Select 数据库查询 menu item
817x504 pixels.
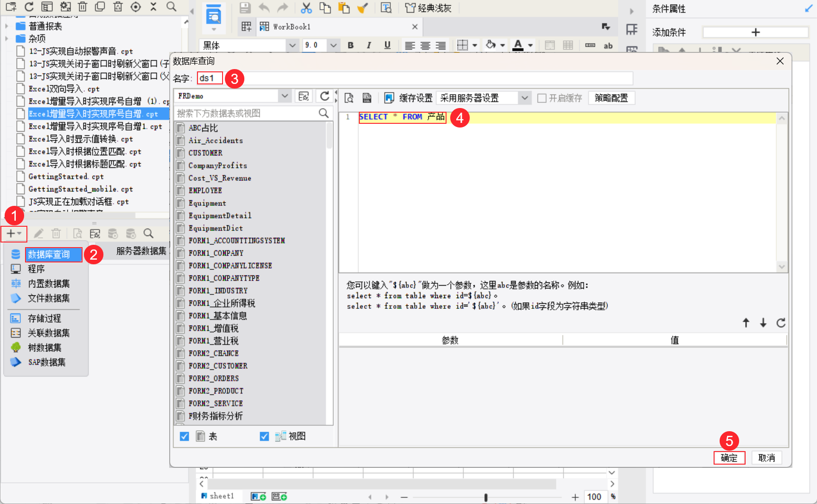(48, 255)
